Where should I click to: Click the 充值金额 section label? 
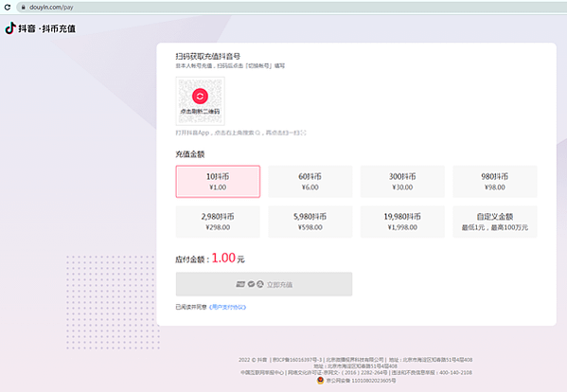click(x=190, y=154)
